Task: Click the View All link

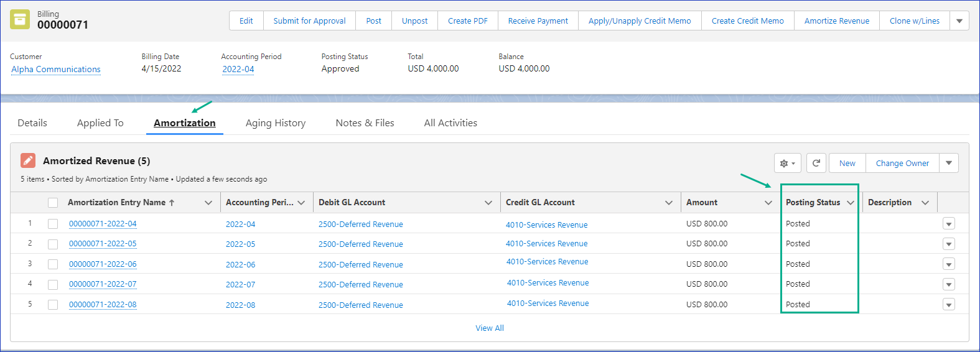Action: (490, 328)
